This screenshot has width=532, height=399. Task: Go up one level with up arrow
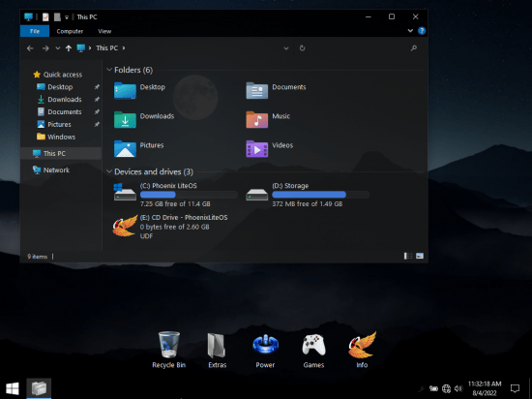coord(69,48)
